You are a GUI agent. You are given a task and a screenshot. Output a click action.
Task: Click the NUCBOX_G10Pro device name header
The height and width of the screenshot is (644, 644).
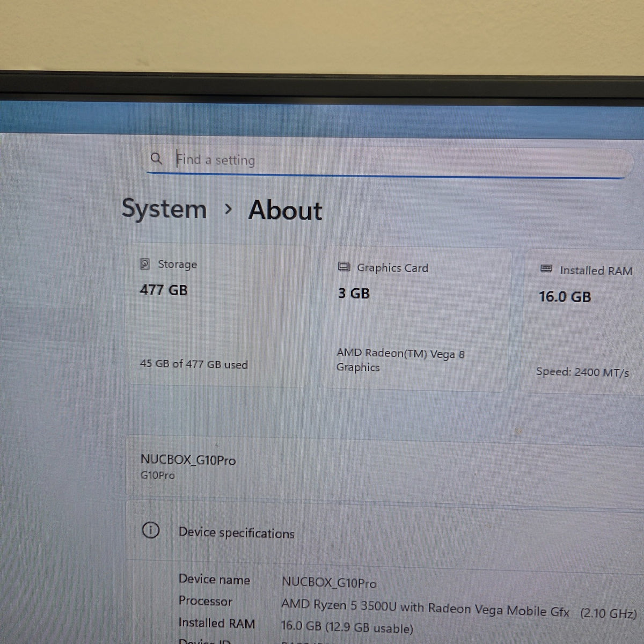(x=188, y=460)
